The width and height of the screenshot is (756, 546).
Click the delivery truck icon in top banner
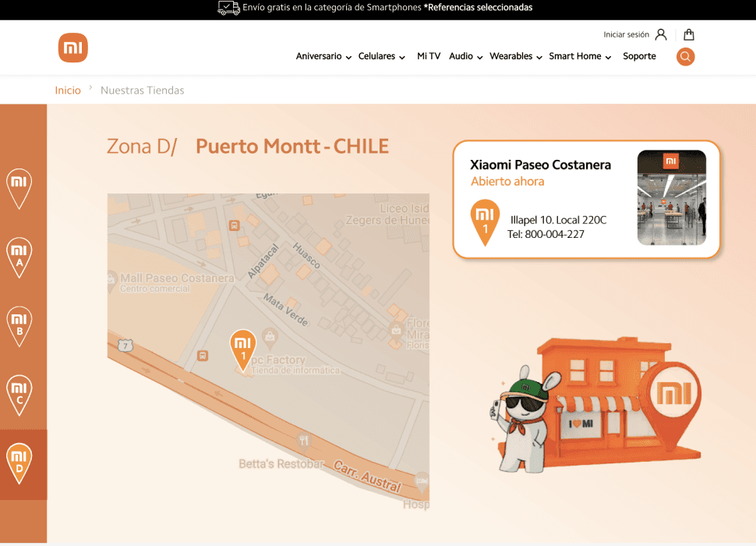coord(228,8)
